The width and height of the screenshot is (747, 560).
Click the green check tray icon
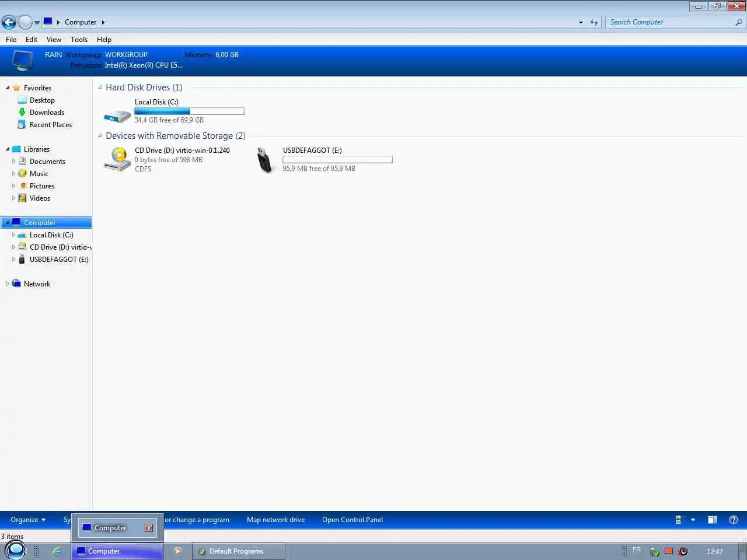pos(655,551)
